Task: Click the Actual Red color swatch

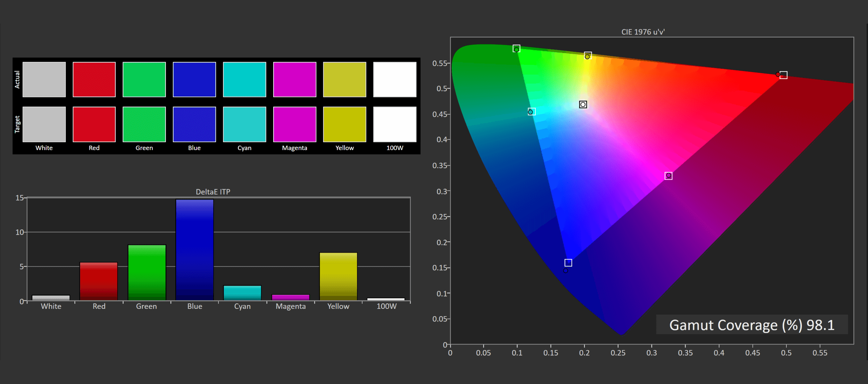Action: pos(94,79)
